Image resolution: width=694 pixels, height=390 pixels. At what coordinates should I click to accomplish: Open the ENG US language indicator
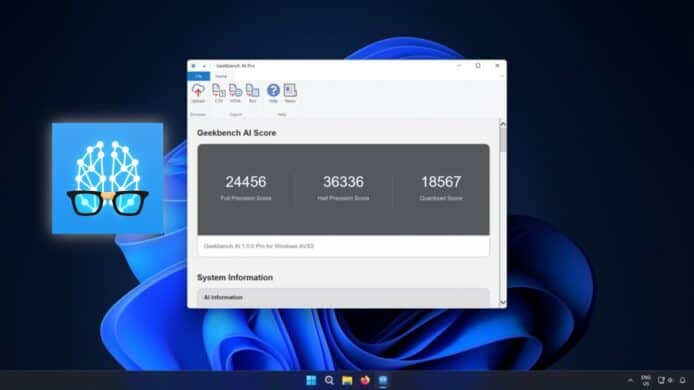[x=646, y=380]
